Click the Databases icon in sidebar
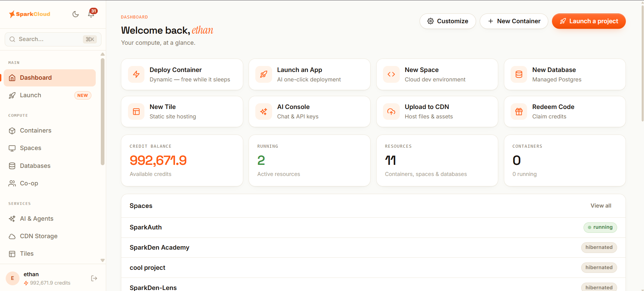The height and width of the screenshot is (291, 644). click(12, 166)
